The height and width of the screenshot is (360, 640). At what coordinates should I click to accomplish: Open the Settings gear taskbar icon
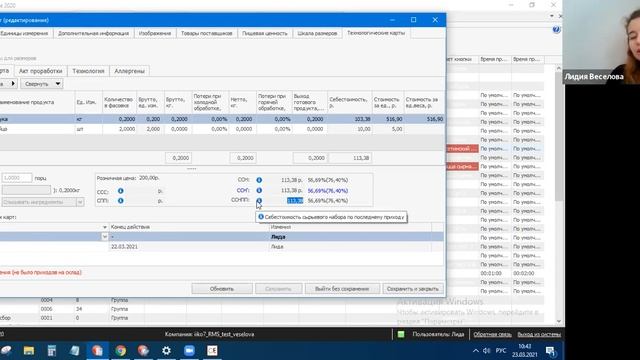pyautogui.click(x=166, y=351)
